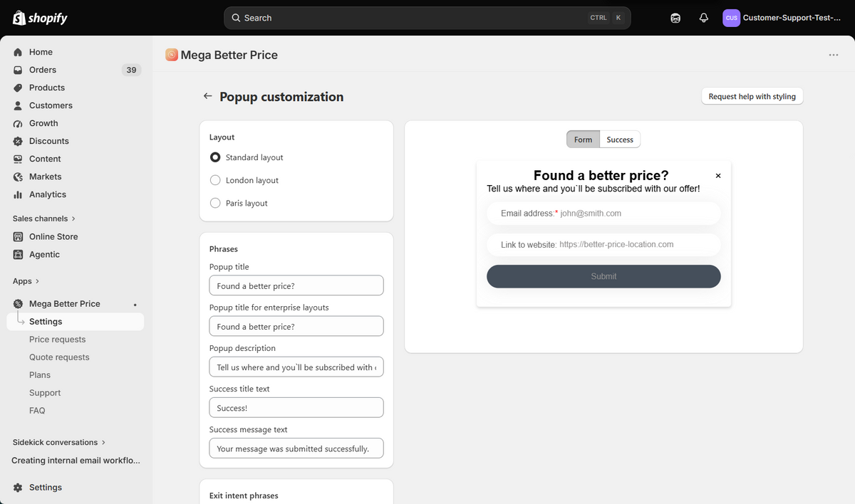Click the Online Store icon
This screenshot has width=855, height=504.
coord(18,236)
